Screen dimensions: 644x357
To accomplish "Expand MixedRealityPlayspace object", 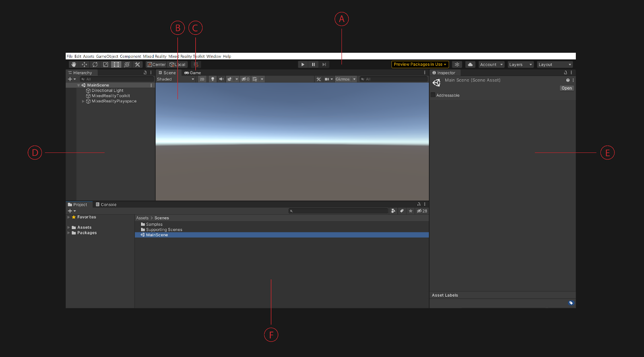I will 83,101.
